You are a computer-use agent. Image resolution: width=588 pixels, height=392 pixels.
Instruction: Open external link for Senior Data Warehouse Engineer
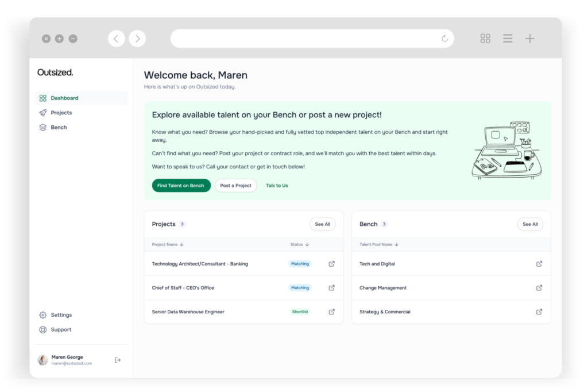[331, 312]
